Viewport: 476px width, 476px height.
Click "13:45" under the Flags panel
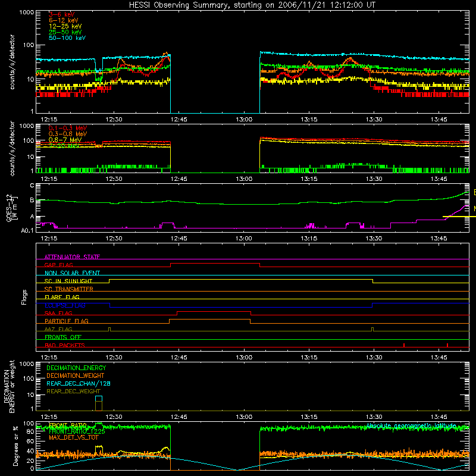click(439, 358)
